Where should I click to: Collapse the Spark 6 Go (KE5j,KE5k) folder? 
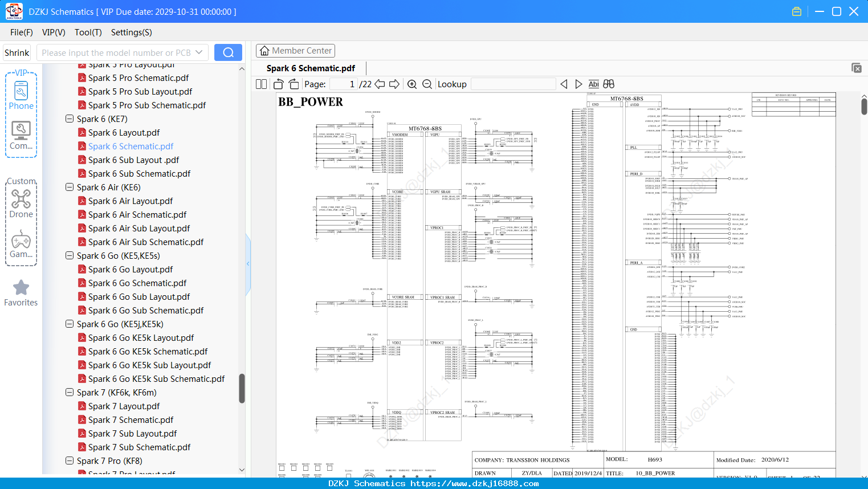point(70,324)
